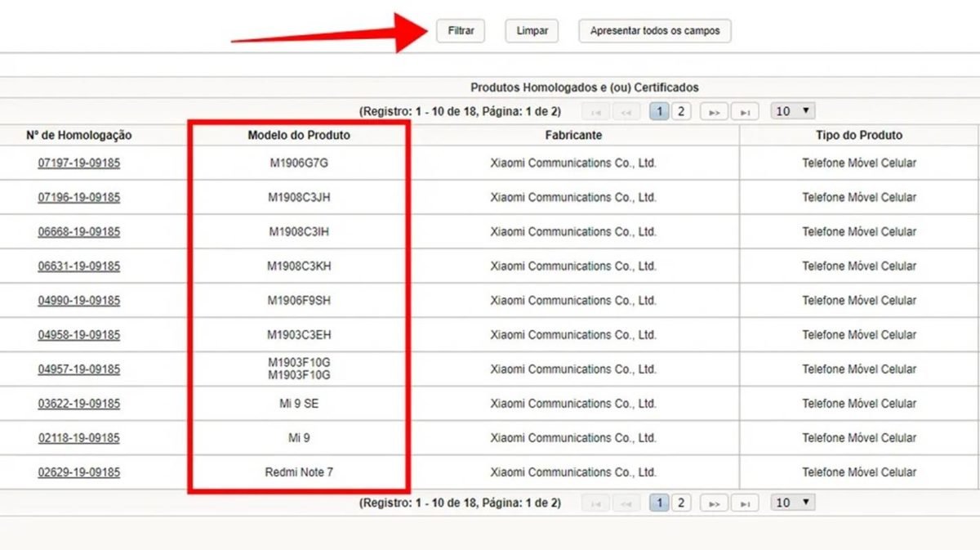Image resolution: width=980 pixels, height=550 pixels.
Task: Select model cell Mi 9 SE
Action: click(x=299, y=403)
